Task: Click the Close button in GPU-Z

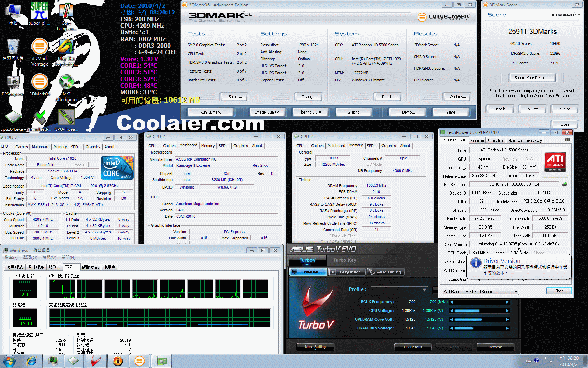Action: pyautogui.click(x=559, y=291)
